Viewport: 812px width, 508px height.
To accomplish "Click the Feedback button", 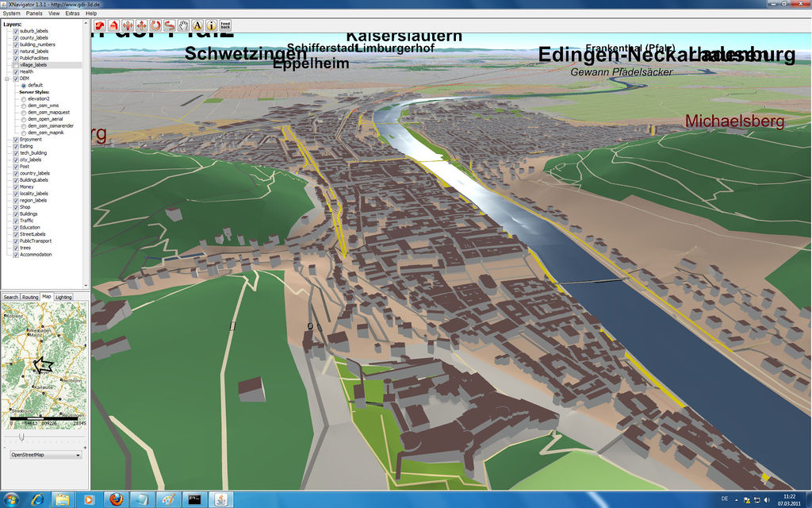I will (x=226, y=25).
